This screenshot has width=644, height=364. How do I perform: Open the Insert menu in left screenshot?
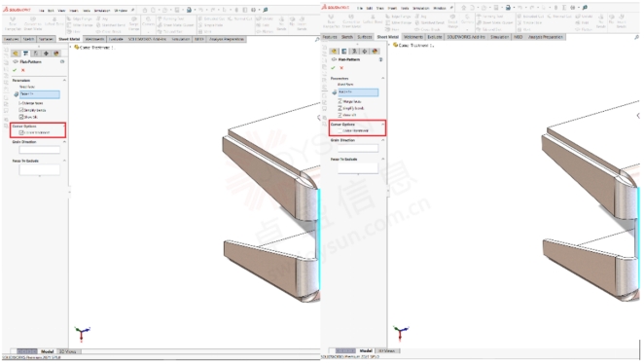point(74,11)
